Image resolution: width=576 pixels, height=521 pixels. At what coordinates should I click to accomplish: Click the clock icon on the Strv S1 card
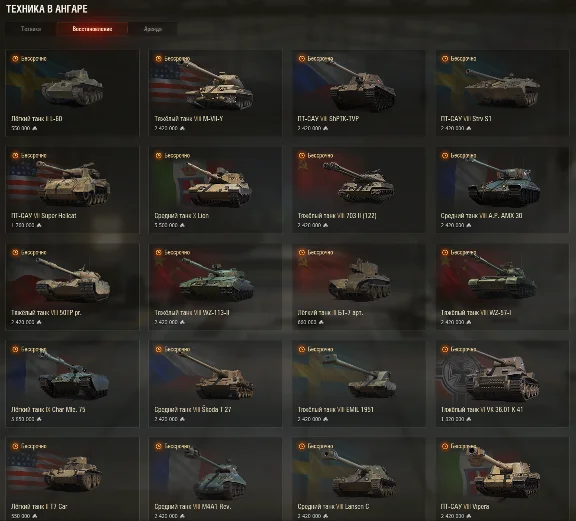(x=445, y=58)
